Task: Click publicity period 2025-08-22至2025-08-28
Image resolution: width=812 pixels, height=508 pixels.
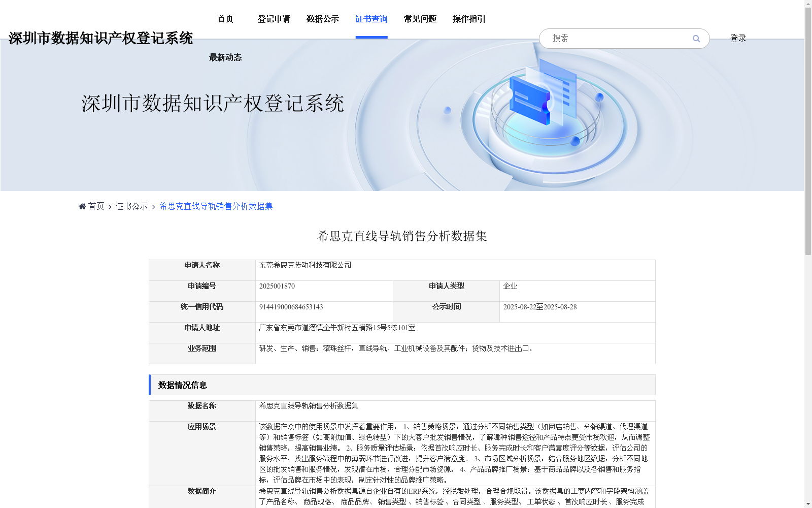Action: tap(540, 307)
